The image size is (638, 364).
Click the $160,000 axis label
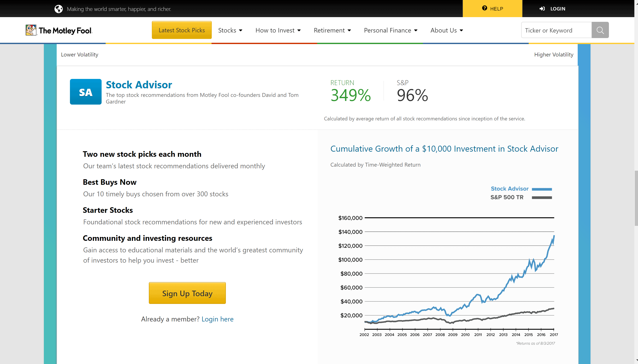coord(350,218)
